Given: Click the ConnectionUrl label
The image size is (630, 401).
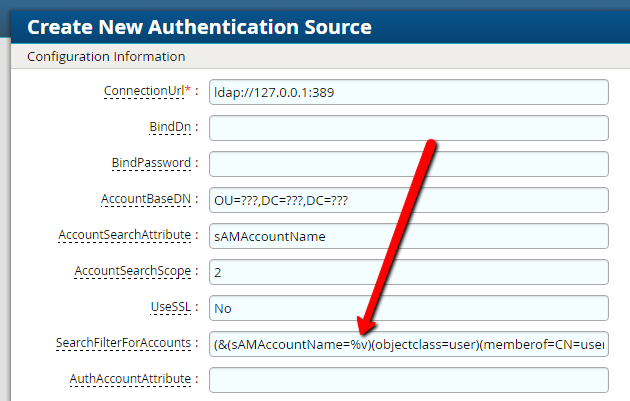Looking at the screenshot, I should coord(145,91).
